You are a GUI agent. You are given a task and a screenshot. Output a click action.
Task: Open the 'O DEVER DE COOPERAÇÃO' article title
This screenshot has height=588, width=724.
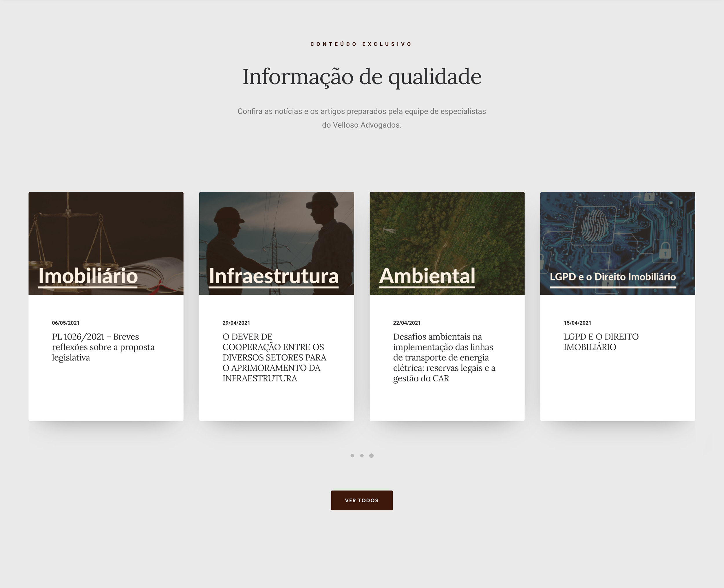point(274,357)
